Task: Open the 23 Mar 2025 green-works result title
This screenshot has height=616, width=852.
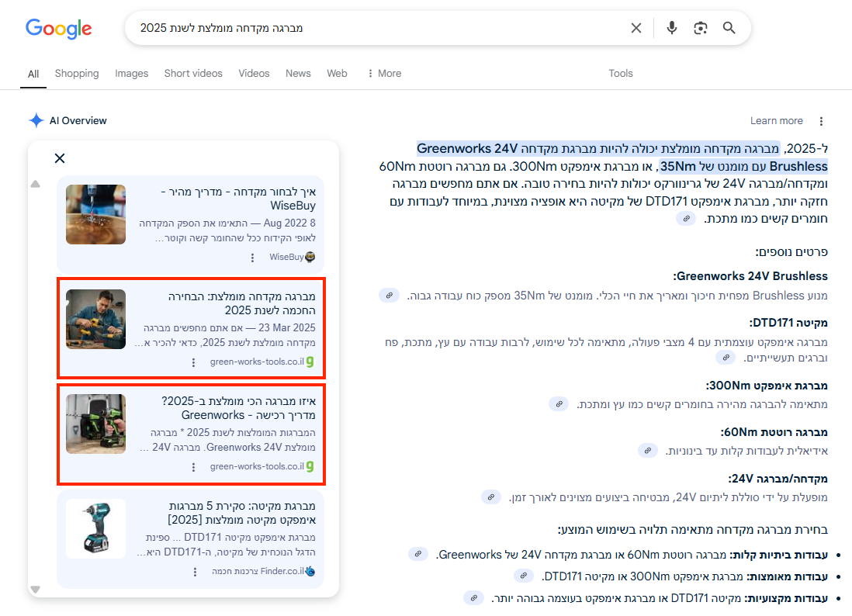Action: (x=242, y=303)
